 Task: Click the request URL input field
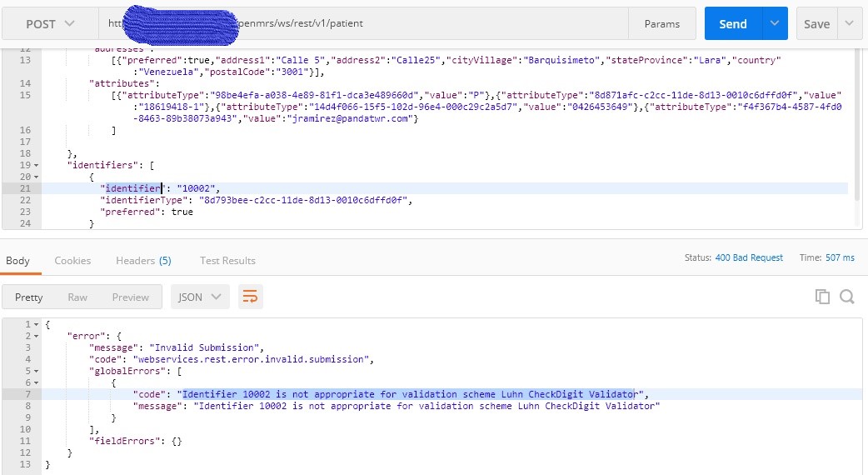click(x=364, y=24)
